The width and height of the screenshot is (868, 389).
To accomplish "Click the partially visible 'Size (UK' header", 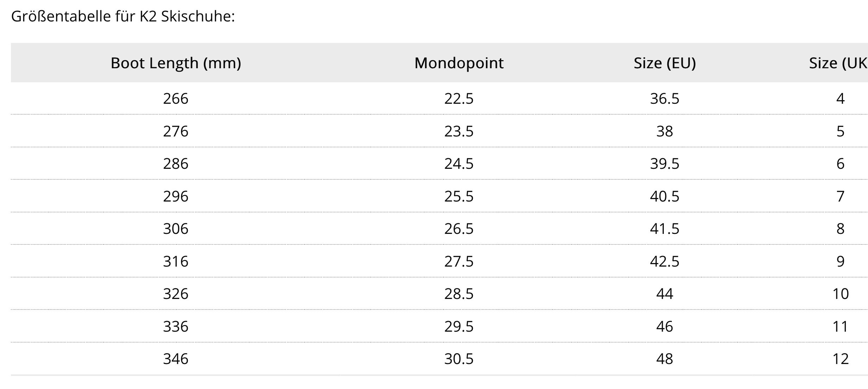I will (837, 63).
